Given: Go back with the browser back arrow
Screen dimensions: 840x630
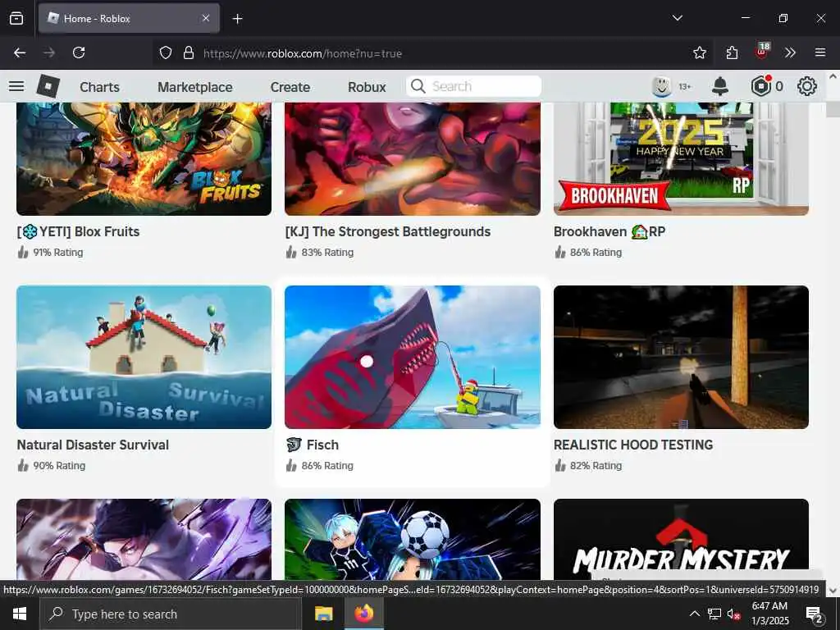Looking at the screenshot, I should tap(20, 52).
